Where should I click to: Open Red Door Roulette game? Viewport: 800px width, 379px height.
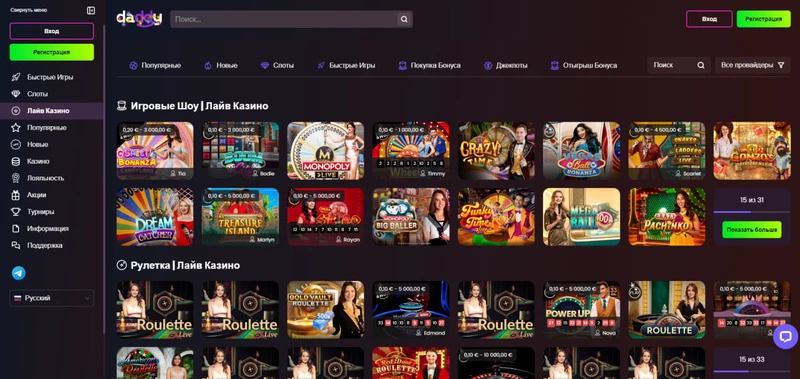(411, 363)
